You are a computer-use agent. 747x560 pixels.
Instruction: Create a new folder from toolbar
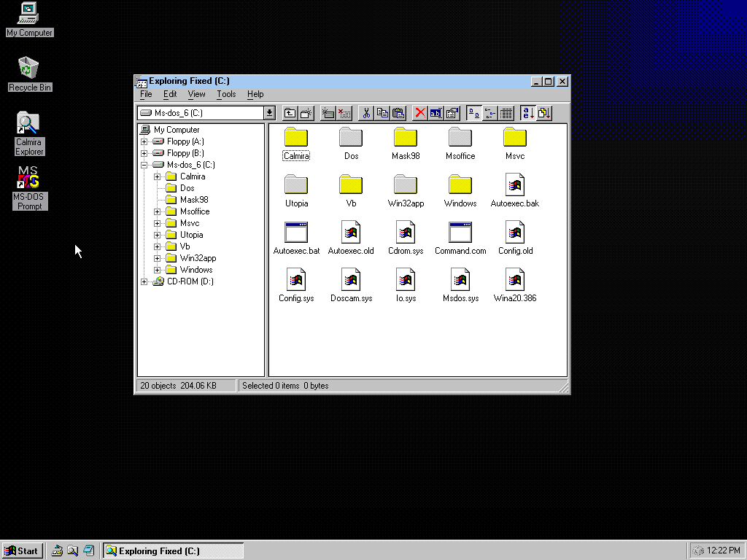tap(306, 113)
